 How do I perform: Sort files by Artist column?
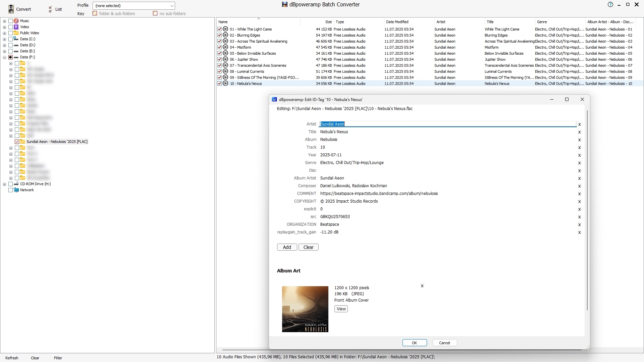(459, 22)
